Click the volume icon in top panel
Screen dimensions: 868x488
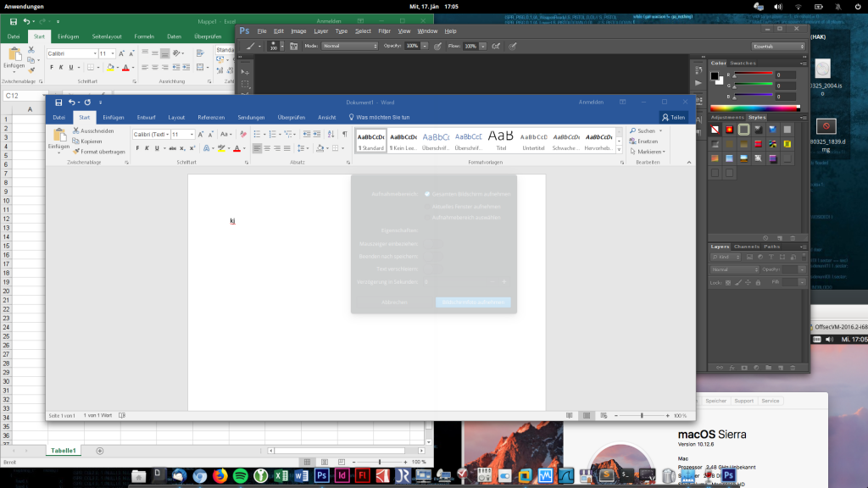click(778, 7)
